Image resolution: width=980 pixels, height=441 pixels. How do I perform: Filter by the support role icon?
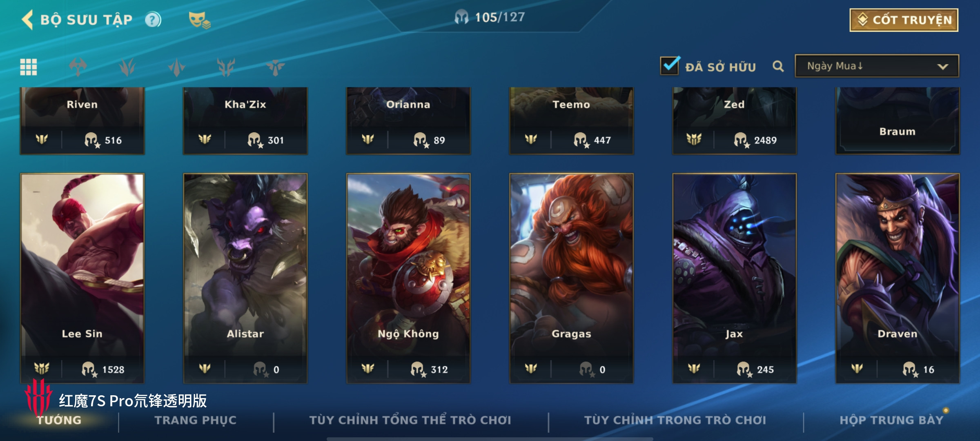pyautogui.click(x=276, y=67)
